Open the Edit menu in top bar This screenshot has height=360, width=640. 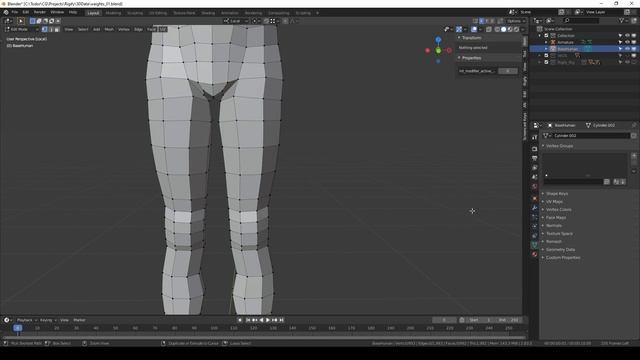click(26, 12)
